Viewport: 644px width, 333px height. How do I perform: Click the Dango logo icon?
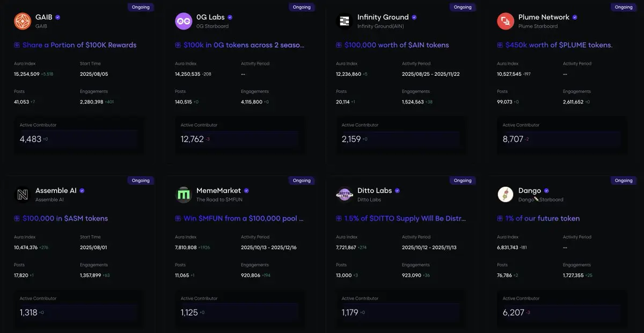(x=506, y=194)
